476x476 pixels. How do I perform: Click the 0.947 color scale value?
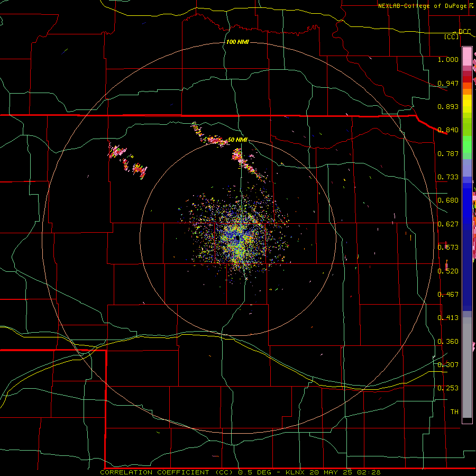(448, 83)
